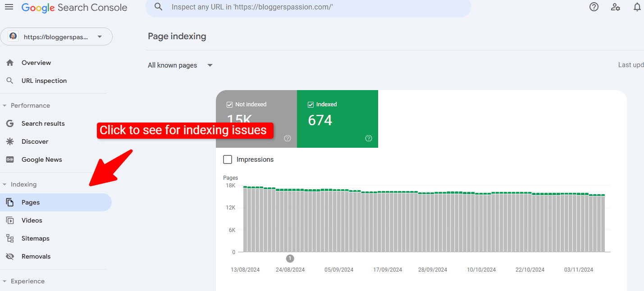Open the Videos report
The height and width of the screenshot is (291, 644).
32,220
